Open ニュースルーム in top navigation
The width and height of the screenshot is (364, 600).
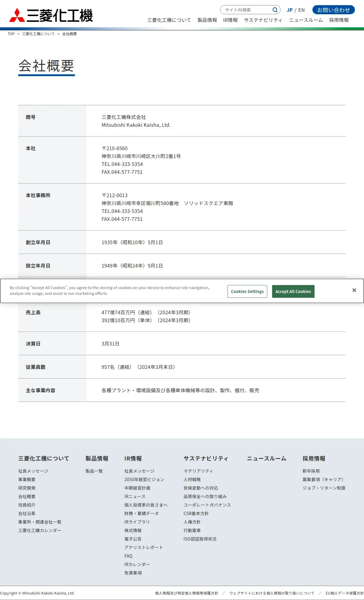pos(306,20)
